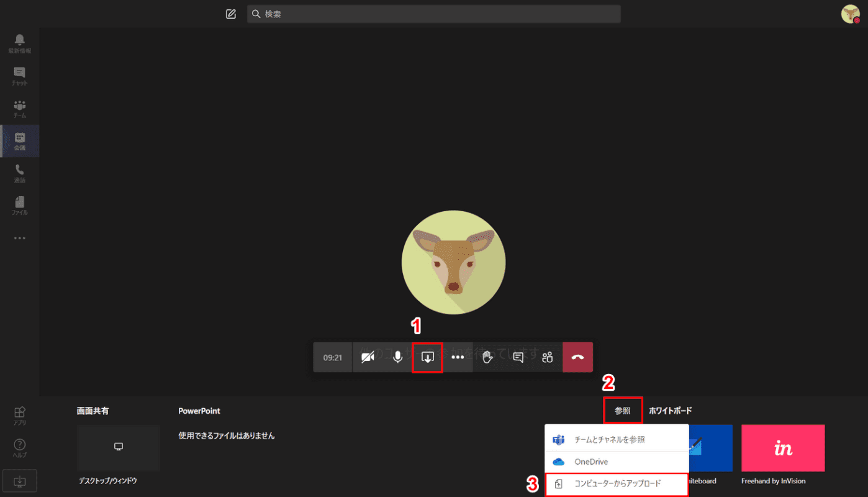
Task: Click the 画面共有 heading
Action: point(93,411)
